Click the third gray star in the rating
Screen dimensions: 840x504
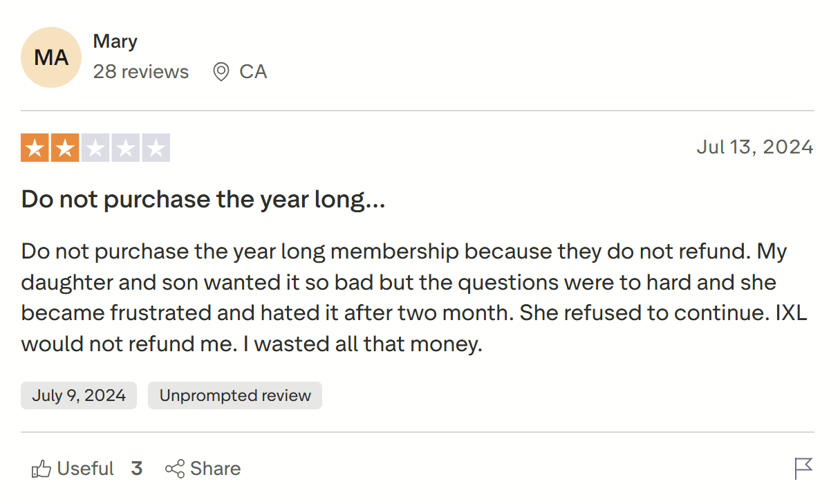point(95,147)
